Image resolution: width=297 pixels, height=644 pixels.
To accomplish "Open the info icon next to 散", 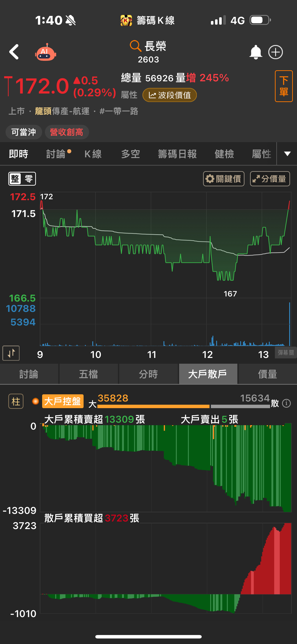I will coord(286,403).
